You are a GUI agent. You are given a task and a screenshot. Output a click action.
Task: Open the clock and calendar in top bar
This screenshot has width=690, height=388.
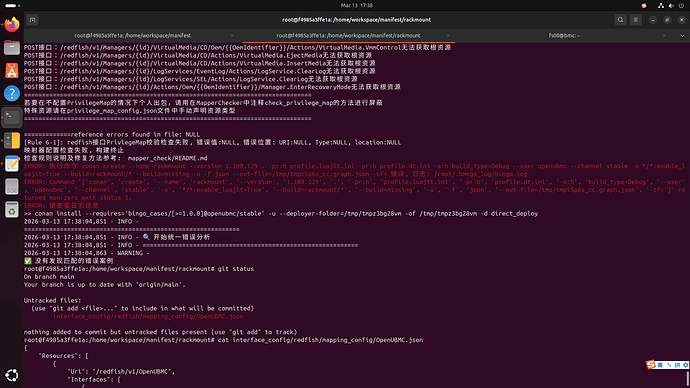pyautogui.click(x=356, y=6)
